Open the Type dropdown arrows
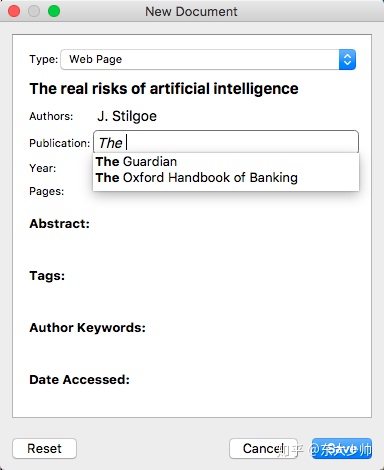Viewport: 384px width, 470px height. pos(347,60)
